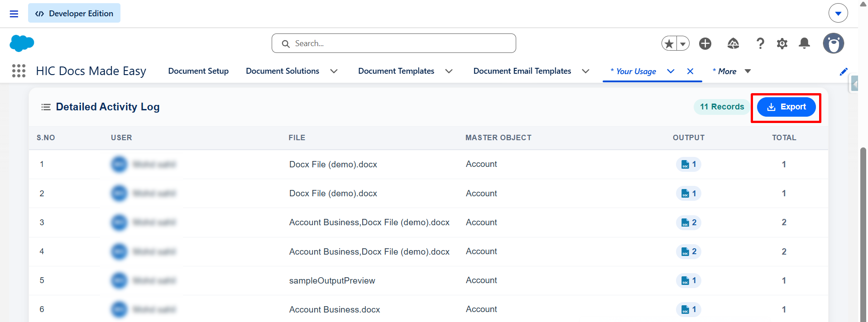The image size is (868, 322).
Task: Expand the Document Solutions chevron
Action: click(334, 71)
